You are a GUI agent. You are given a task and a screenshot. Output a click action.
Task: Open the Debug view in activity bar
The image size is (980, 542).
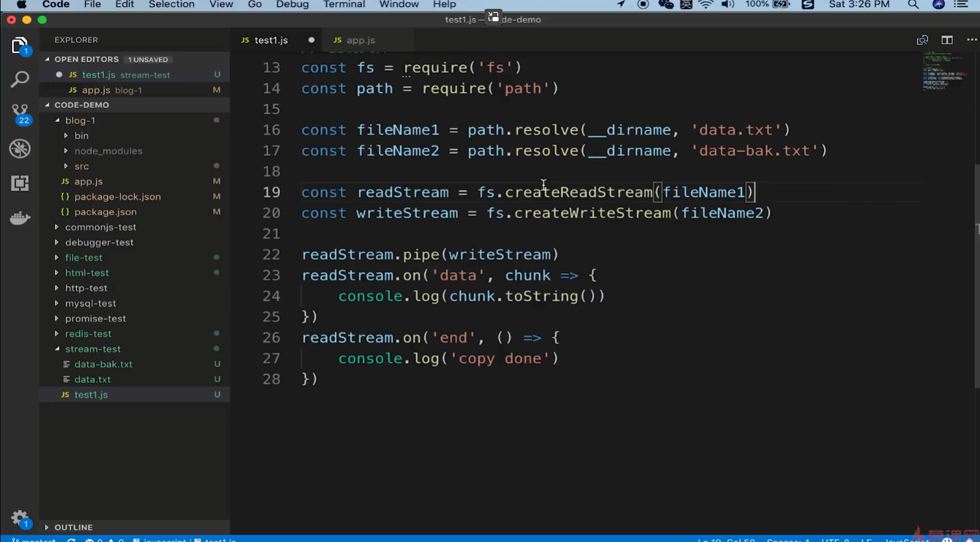(20, 148)
